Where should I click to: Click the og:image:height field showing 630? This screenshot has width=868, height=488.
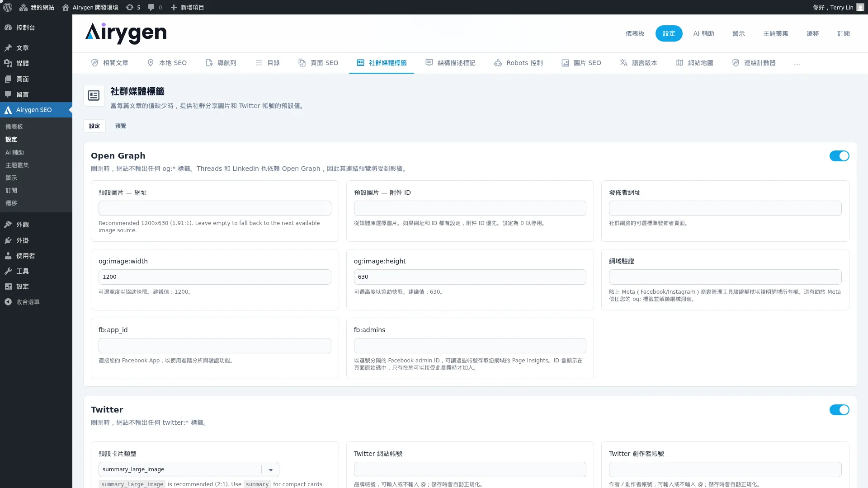click(470, 277)
